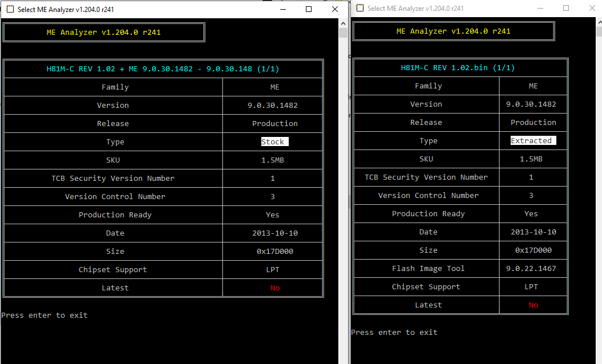Click the 'H81M-C REV 1.02.bin (1/1)' header
This screenshot has width=602, height=364.
tap(458, 67)
